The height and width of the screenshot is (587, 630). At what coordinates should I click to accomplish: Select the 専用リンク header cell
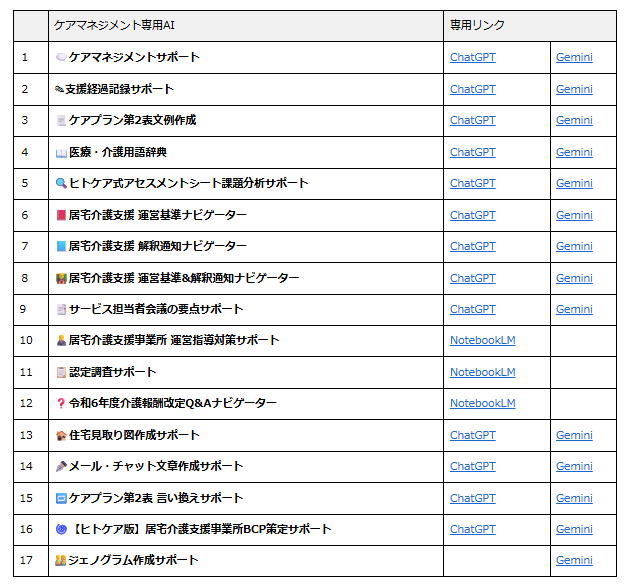[x=530, y=26]
